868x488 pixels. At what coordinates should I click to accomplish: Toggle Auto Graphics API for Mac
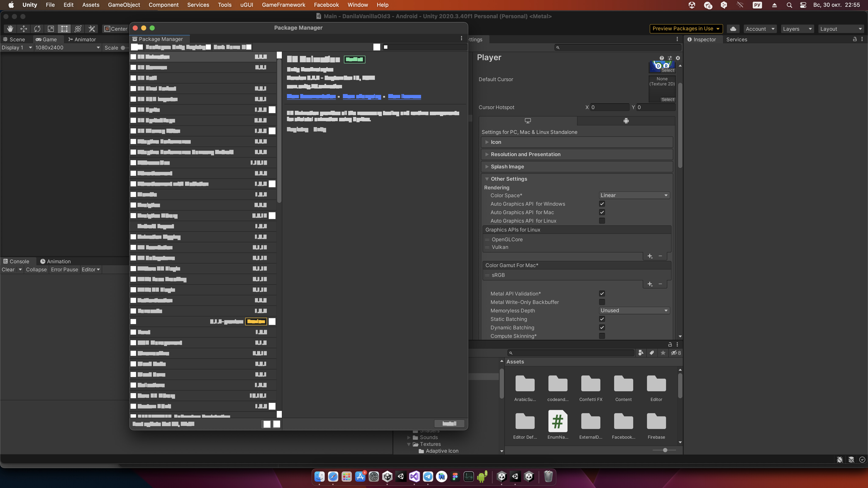tap(602, 212)
